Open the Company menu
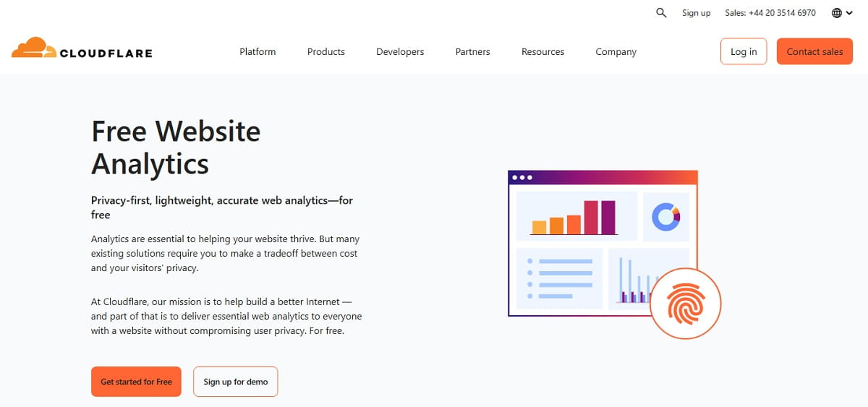868x407 pixels. (x=616, y=52)
